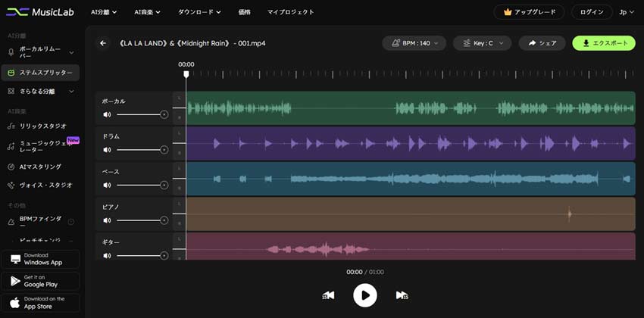644x318 pixels.
Task: Mute the ギター track speaker icon
Action: click(107, 256)
